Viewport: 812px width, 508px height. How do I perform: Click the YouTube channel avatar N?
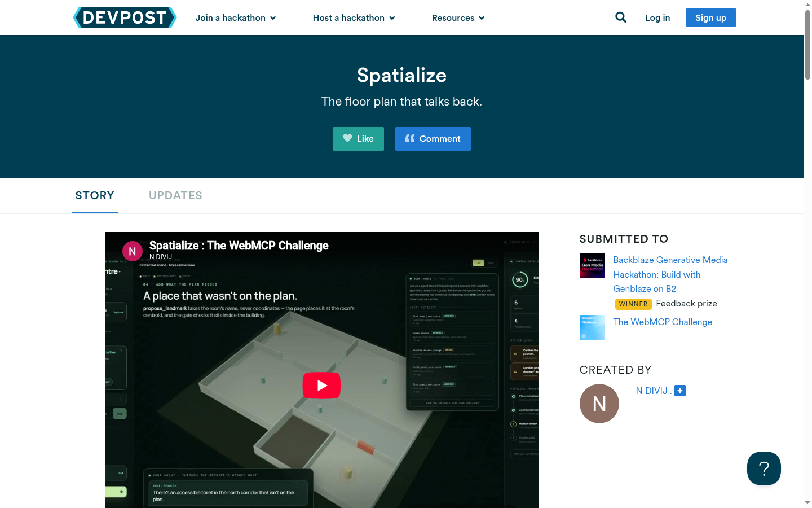(133, 251)
